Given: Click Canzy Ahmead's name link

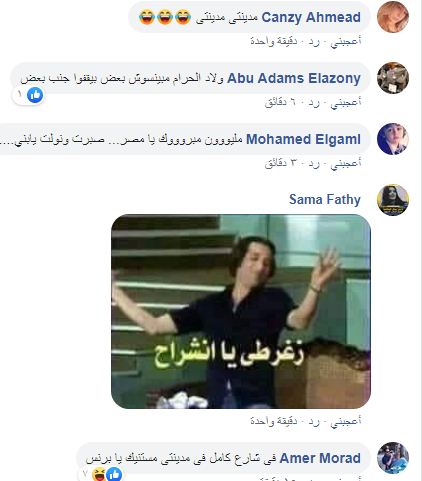Looking at the screenshot, I should (x=311, y=17).
